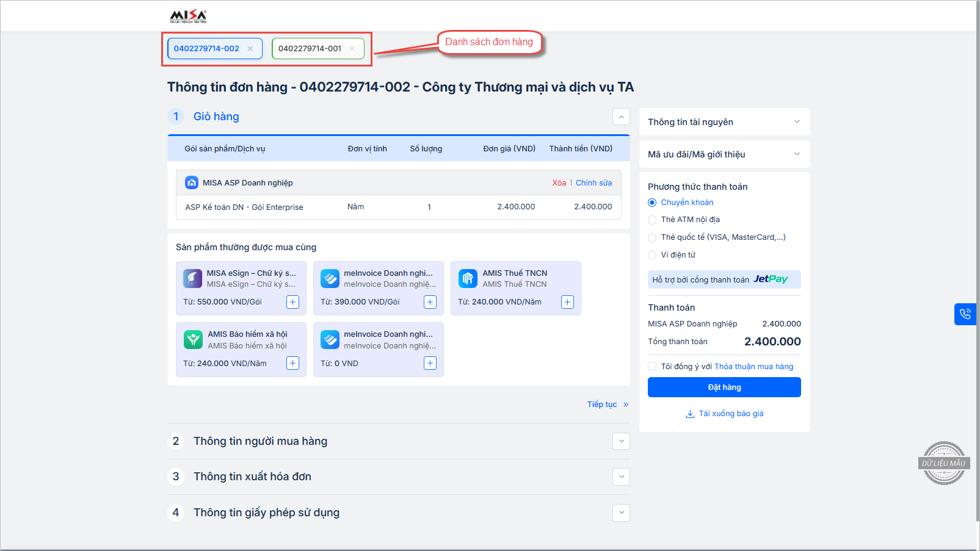
Task: Click the Tổng thanh toán 2.400.000 amount
Action: [772, 342]
